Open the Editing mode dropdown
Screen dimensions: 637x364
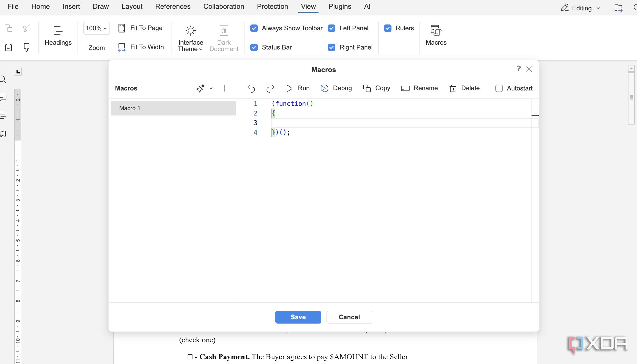pos(581,8)
